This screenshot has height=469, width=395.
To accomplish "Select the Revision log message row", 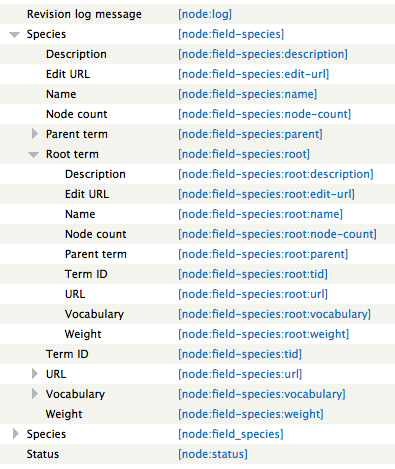I will point(197,14).
